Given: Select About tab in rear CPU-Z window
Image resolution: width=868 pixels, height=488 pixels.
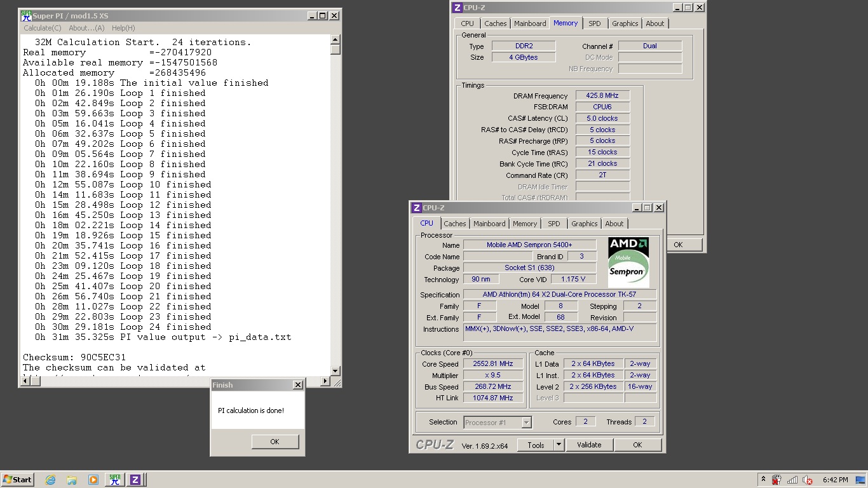Looking at the screenshot, I should coord(655,24).
